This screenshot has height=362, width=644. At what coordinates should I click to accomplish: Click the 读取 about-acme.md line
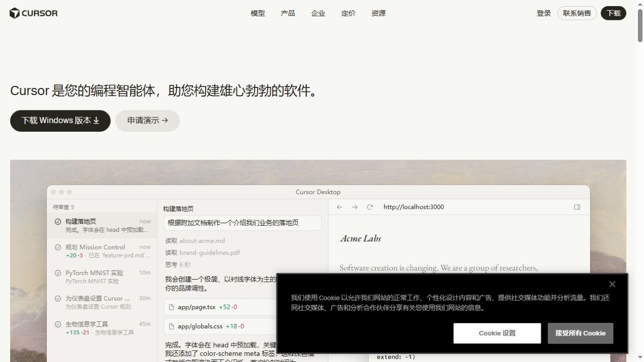[195, 240]
